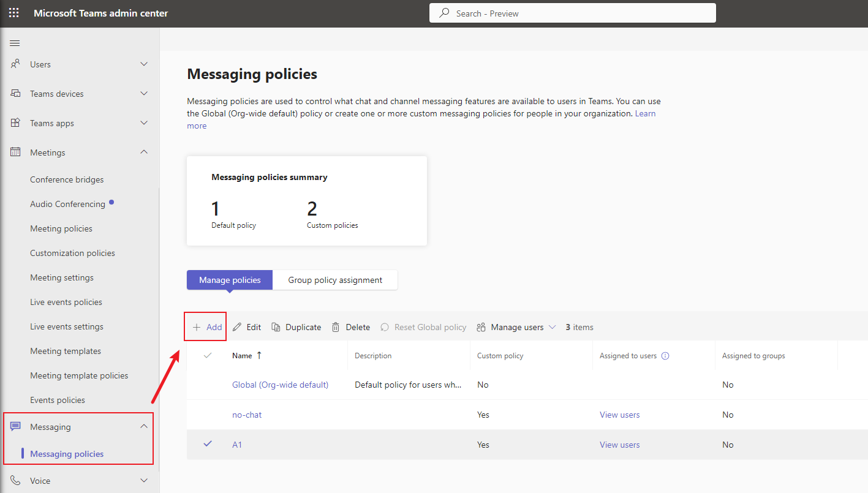The image size is (868, 493).
Task: View users assigned to A1
Action: [619, 445]
